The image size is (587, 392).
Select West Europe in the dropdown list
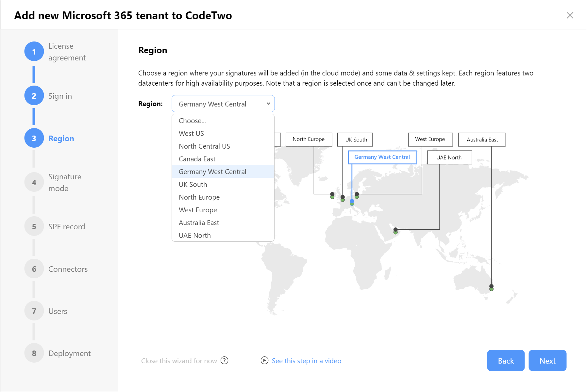pyautogui.click(x=223, y=210)
